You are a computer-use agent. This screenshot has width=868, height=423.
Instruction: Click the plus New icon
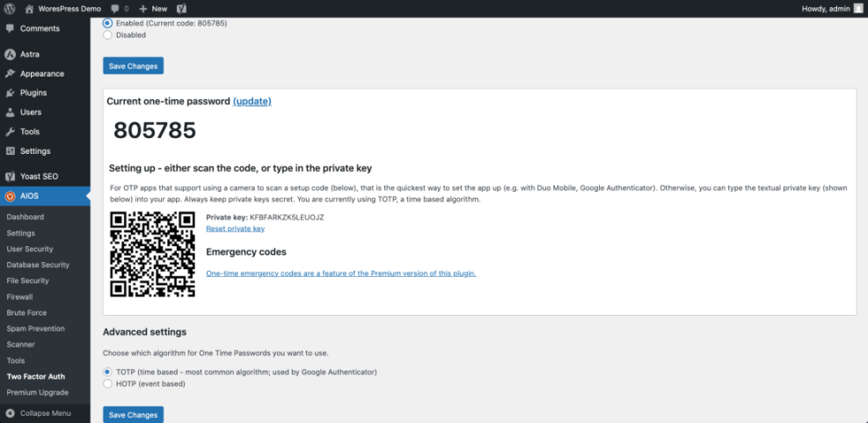click(142, 9)
